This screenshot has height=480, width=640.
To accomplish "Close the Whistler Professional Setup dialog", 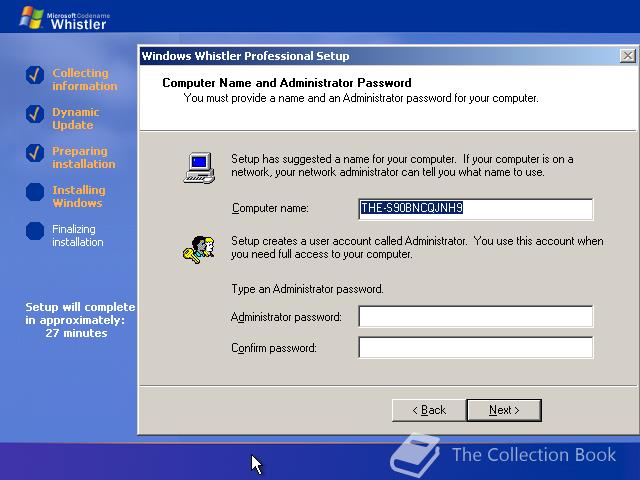I will click(627, 56).
